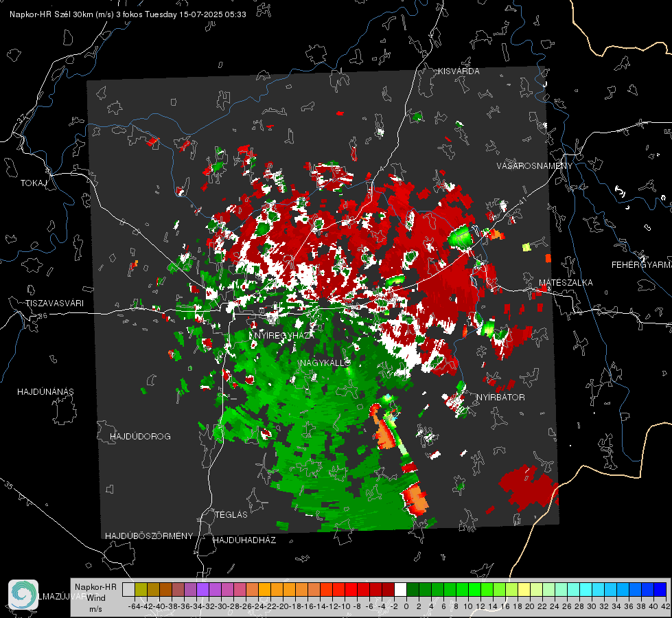Viewport: 672px width, 618px height.
Task: Click the swirl weather logo icon
Action: (x=23, y=595)
